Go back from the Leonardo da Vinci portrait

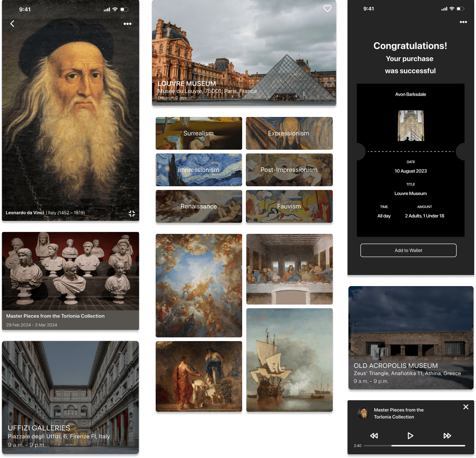[12, 24]
